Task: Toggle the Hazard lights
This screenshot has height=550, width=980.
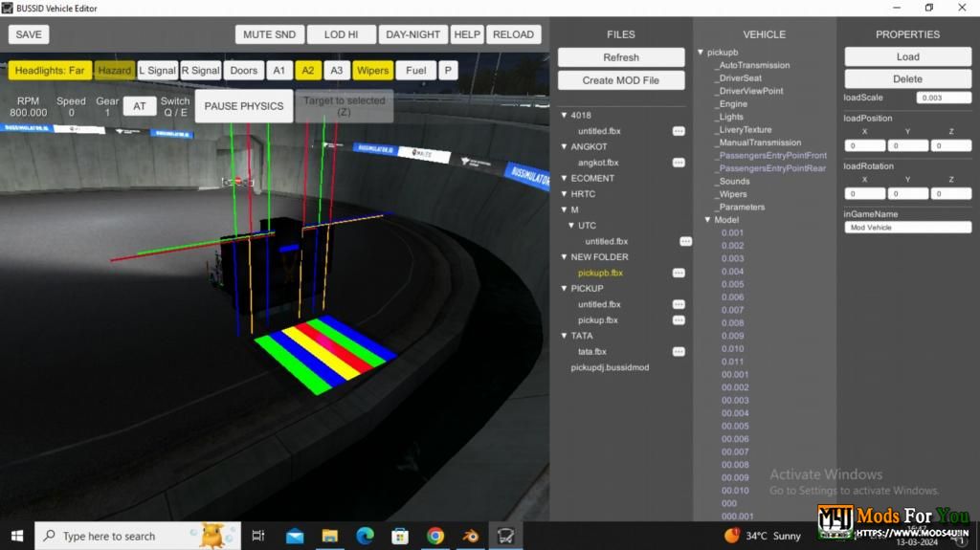Action: point(115,71)
